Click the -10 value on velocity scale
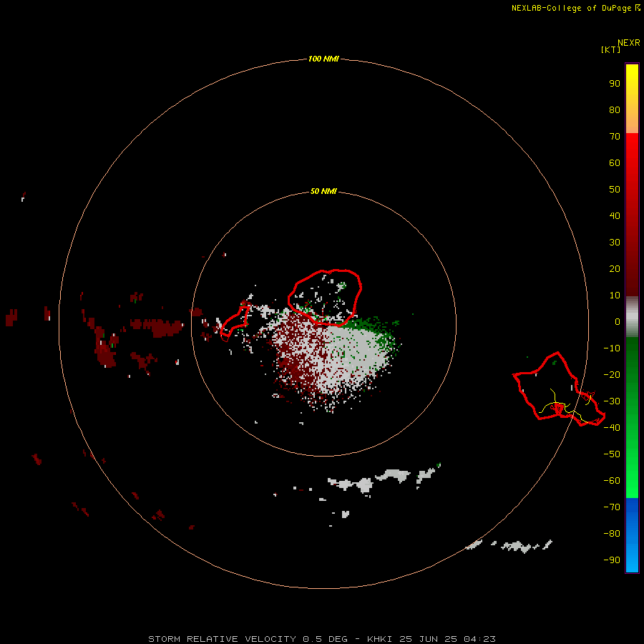This screenshot has width=644, height=644. coord(612,348)
